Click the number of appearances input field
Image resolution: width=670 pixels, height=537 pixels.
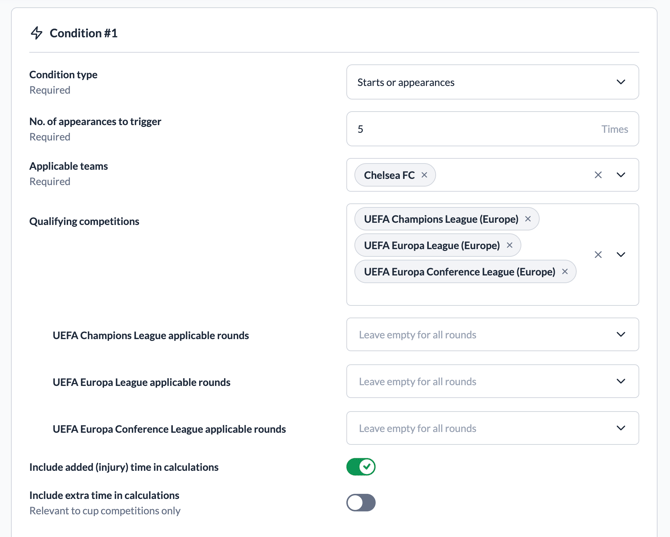pos(470,129)
